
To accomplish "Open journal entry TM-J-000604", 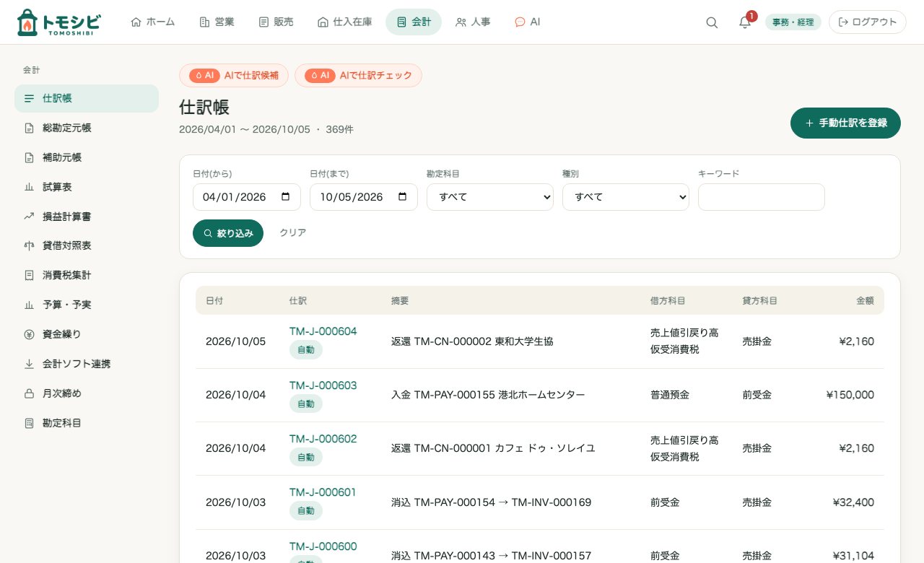I will tap(323, 331).
